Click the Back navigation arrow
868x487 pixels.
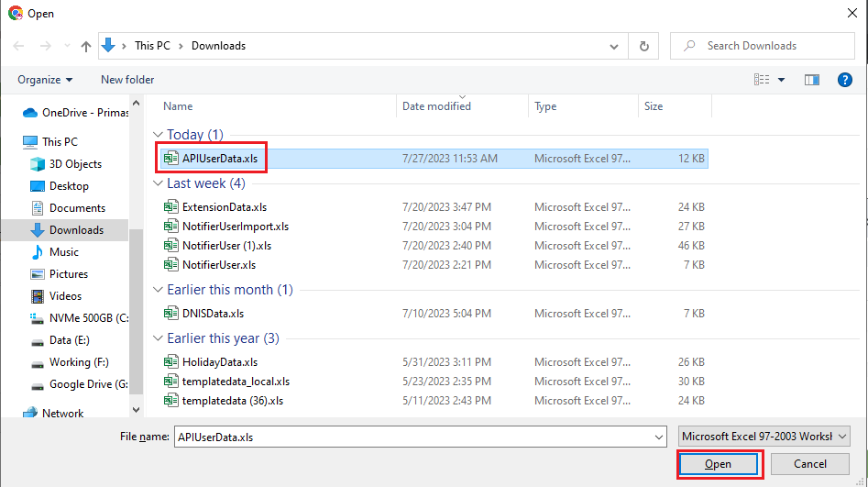pos(19,46)
